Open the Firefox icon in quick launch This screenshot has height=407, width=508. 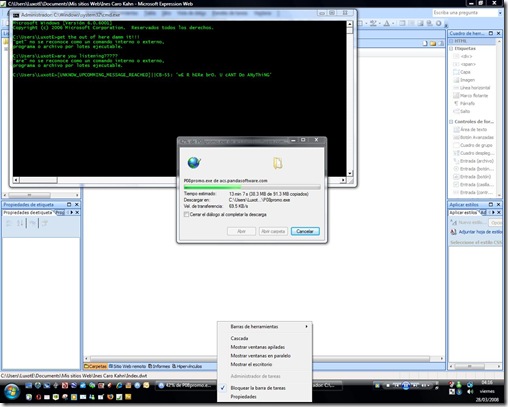(110, 397)
